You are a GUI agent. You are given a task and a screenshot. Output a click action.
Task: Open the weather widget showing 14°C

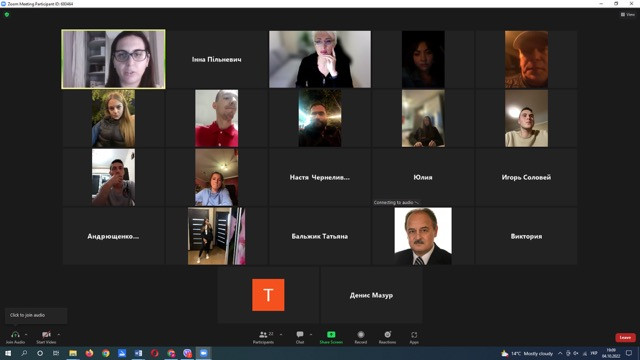point(527,353)
